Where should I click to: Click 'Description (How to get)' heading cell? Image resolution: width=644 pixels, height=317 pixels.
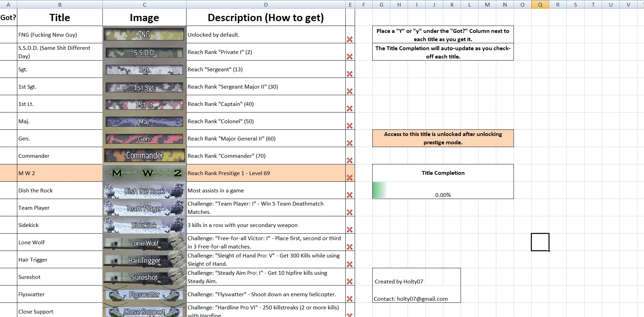[266, 17]
